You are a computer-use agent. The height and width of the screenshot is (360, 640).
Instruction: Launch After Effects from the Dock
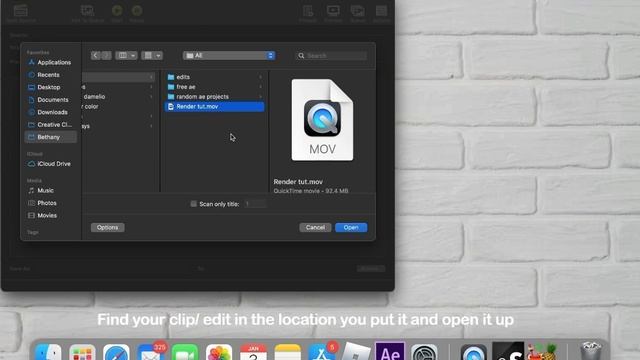[390, 352]
